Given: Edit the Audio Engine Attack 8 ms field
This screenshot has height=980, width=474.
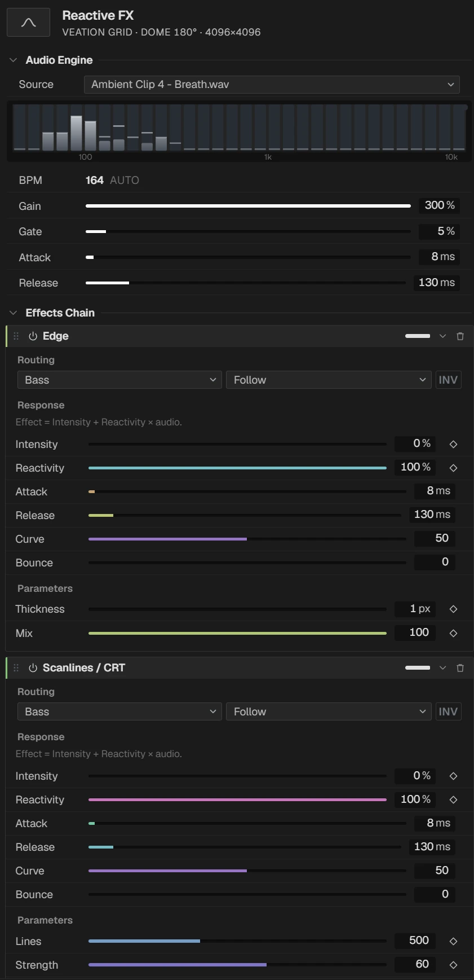Looking at the screenshot, I should [x=439, y=257].
